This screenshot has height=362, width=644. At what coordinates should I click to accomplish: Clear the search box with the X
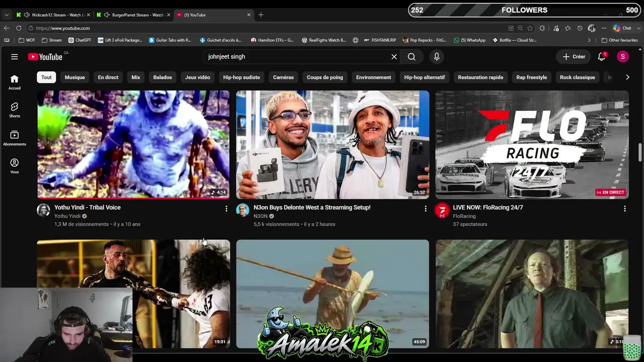click(394, 57)
